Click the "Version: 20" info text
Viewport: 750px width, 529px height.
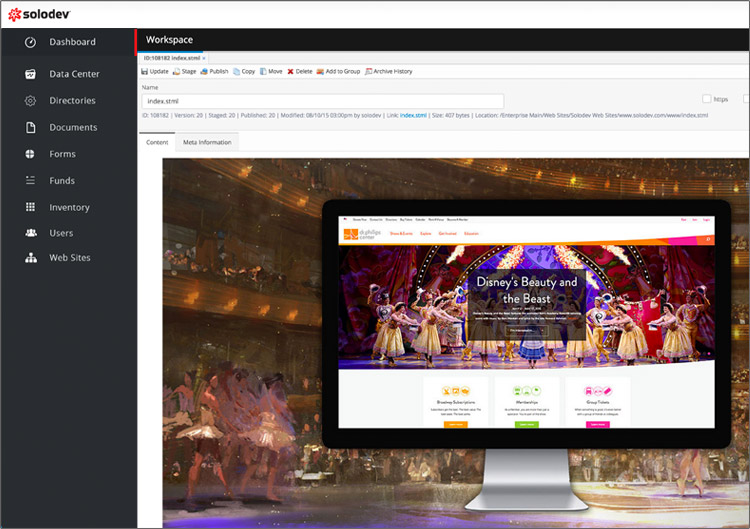(188, 115)
